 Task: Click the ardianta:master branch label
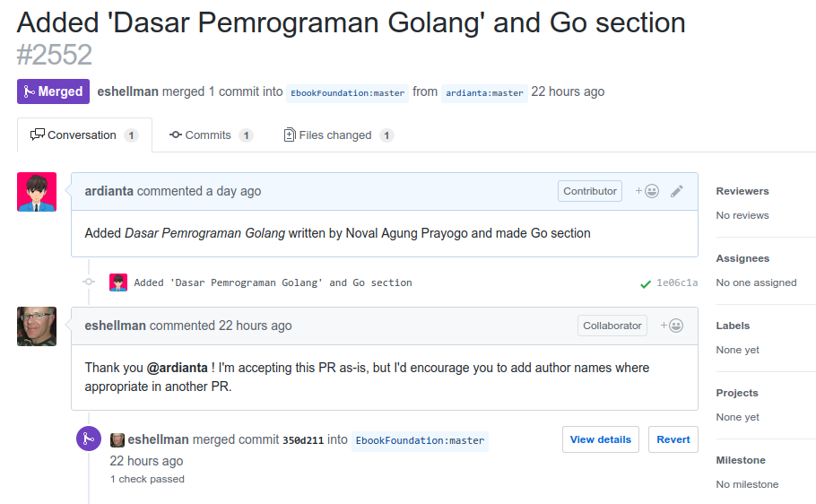click(484, 92)
